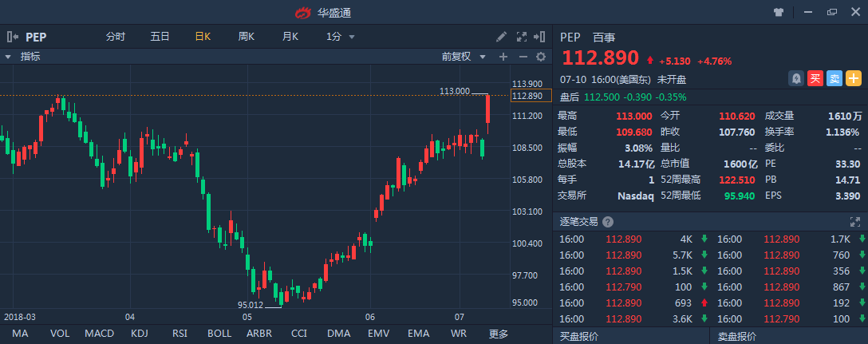Click the trade row with volume 693

click(630, 303)
